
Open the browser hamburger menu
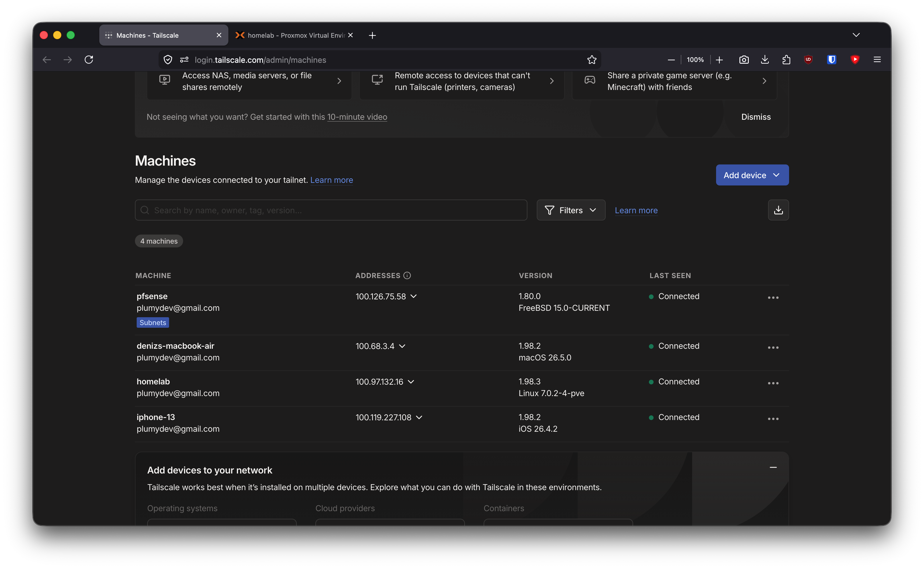[x=877, y=60]
